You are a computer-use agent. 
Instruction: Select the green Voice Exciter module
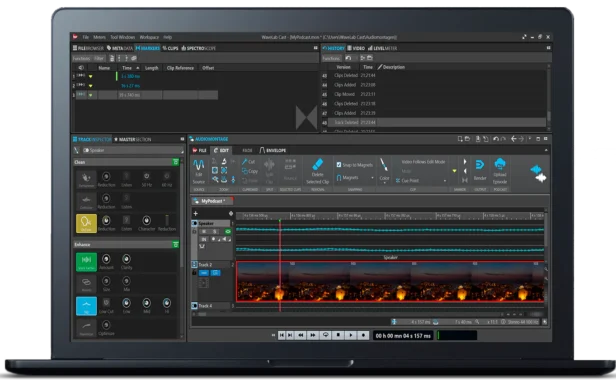[x=86, y=262]
